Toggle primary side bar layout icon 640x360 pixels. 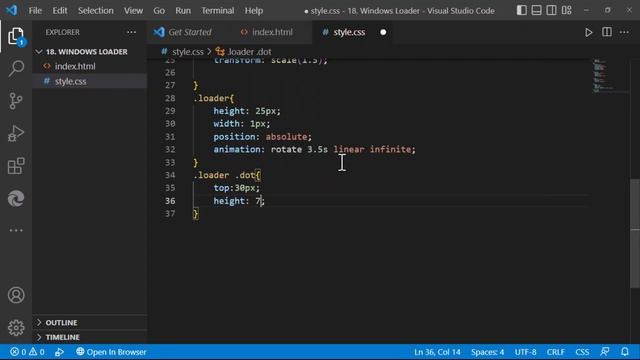pyautogui.click(x=521, y=10)
